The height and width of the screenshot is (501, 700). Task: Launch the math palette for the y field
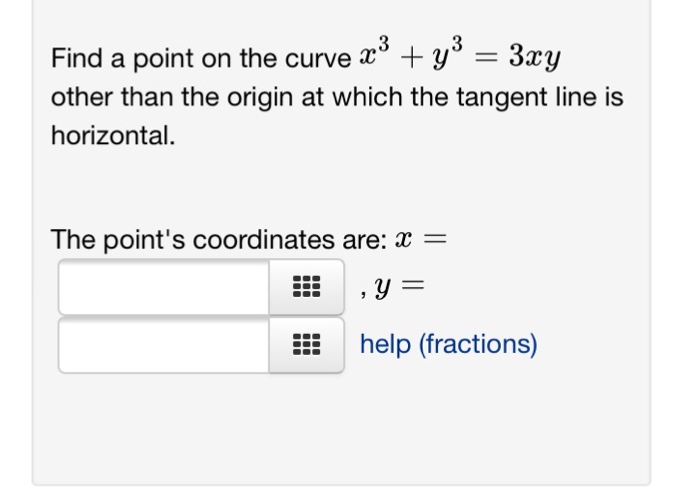[306, 345]
